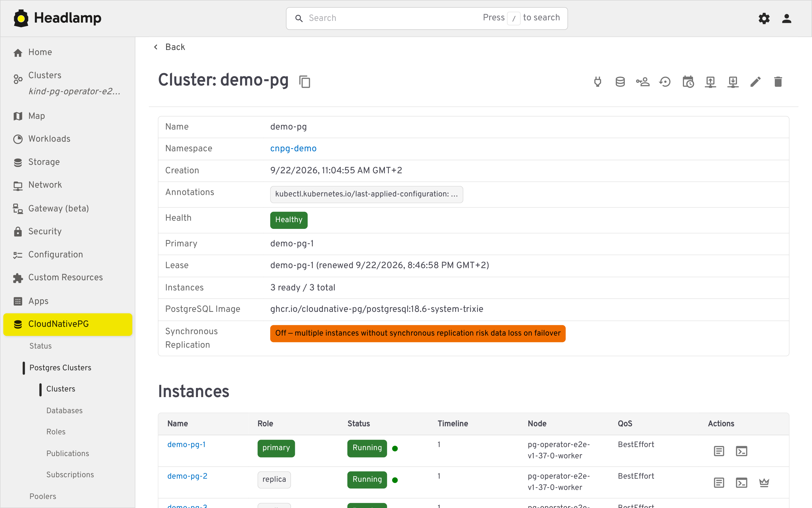812x508 pixels.
Task: Click the Timeline column header
Action: coord(453,424)
